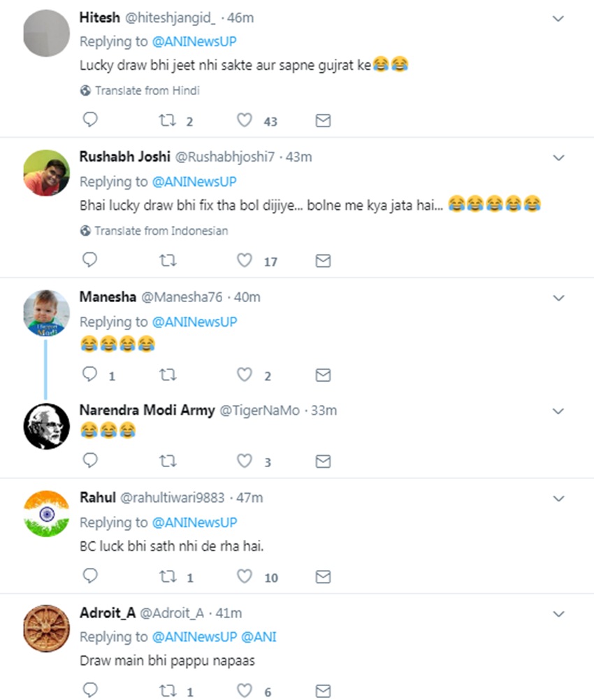Retweet Narendra Modi Army's tweet

(x=167, y=462)
